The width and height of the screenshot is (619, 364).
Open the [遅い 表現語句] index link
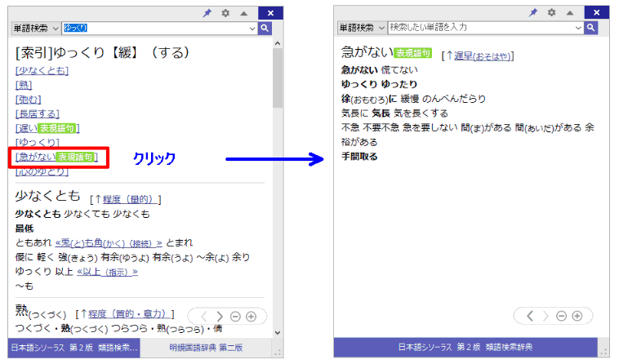pyautogui.click(x=47, y=128)
